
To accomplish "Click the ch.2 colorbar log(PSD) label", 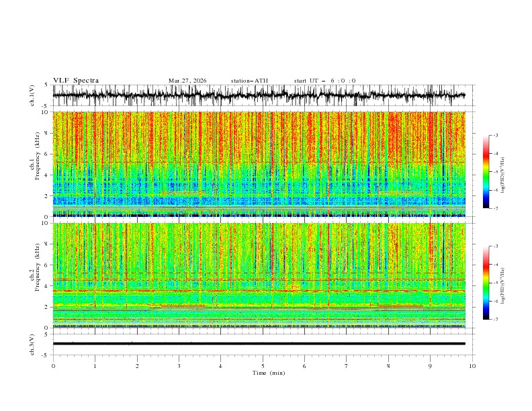I will coord(502,285).
